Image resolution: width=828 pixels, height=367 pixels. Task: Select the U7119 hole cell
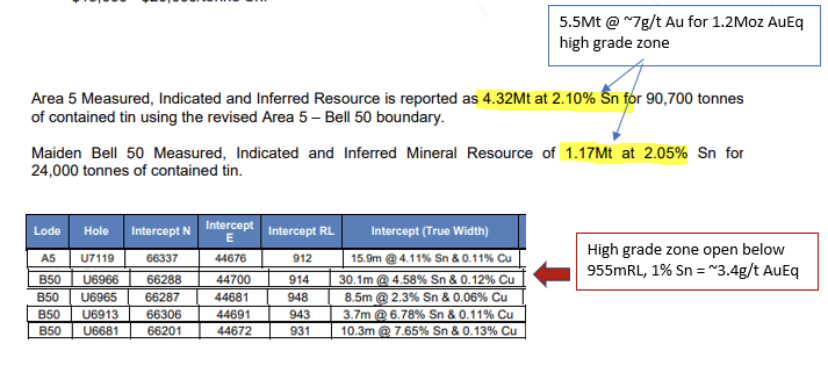coord(96,259)
